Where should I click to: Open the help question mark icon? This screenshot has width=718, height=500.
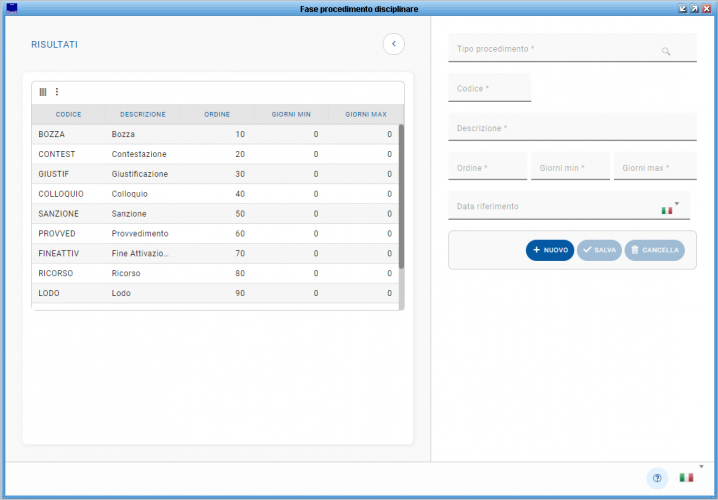[657, 478]
